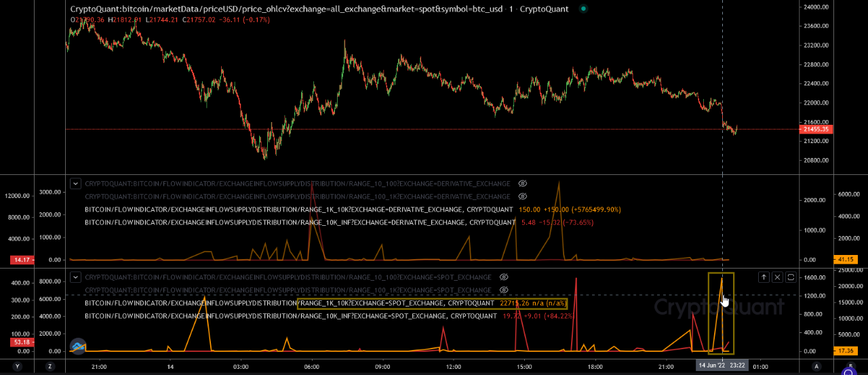
Task: Select RANGE_1K_10K spot exchange legend entry
Action: coord(290,303)
